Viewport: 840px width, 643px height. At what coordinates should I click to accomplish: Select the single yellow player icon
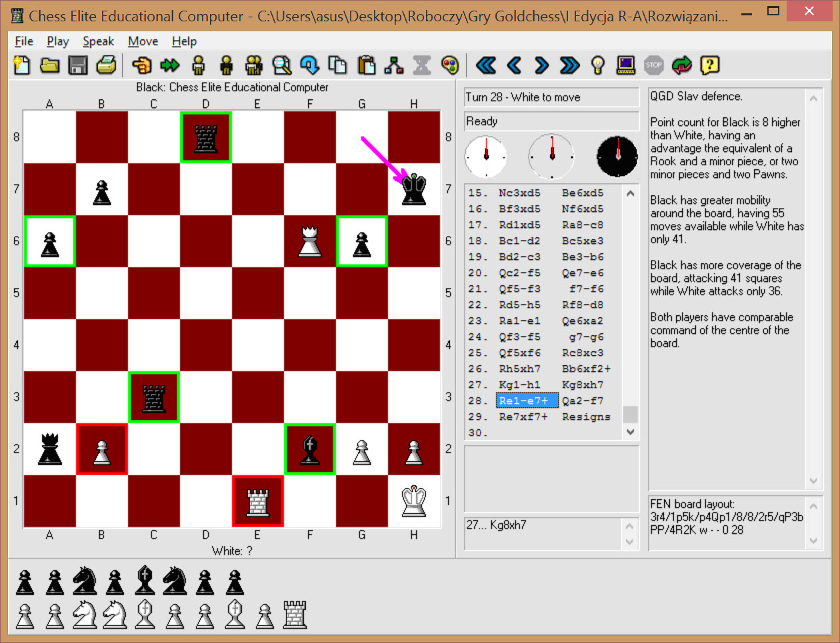point(198,65)
